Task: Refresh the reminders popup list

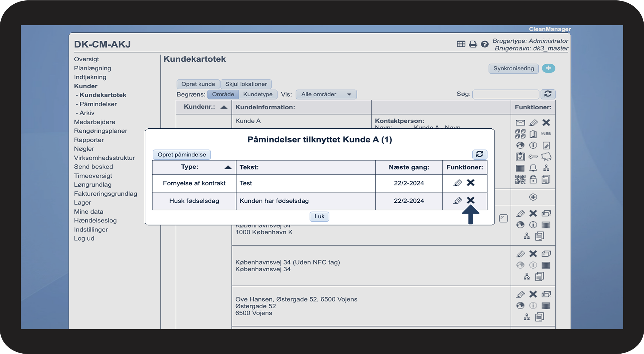Action: point(480,154)
